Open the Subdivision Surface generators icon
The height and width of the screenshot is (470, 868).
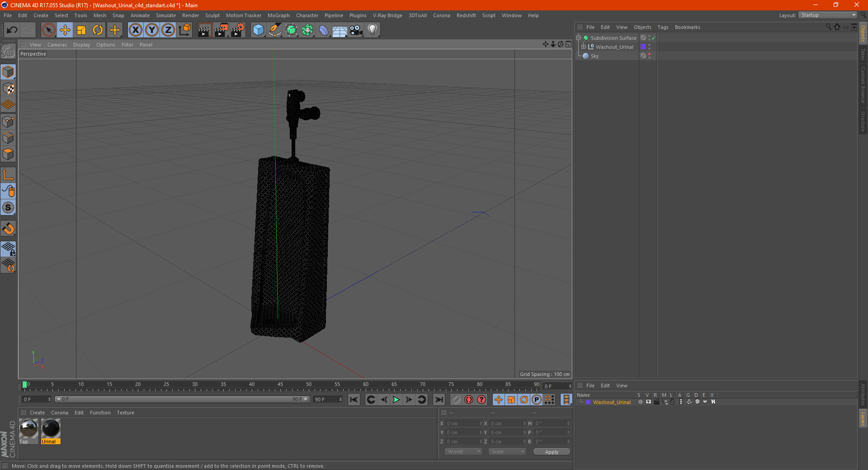click(291, 30)
